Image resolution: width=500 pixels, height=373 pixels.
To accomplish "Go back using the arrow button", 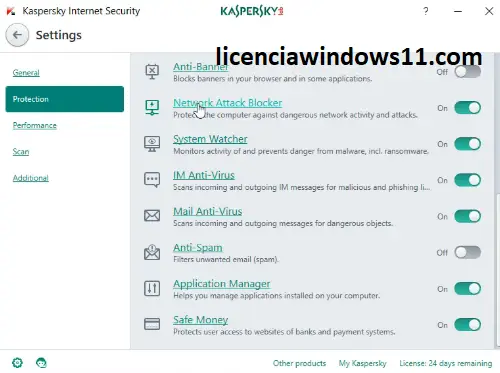I will coord(17,35).
